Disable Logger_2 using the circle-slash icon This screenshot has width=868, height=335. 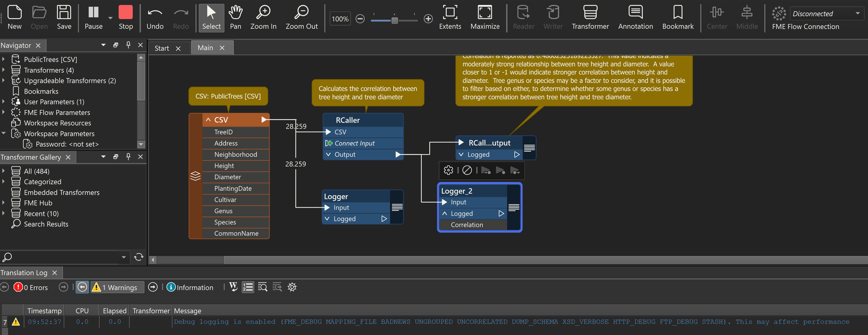[467, 170]
